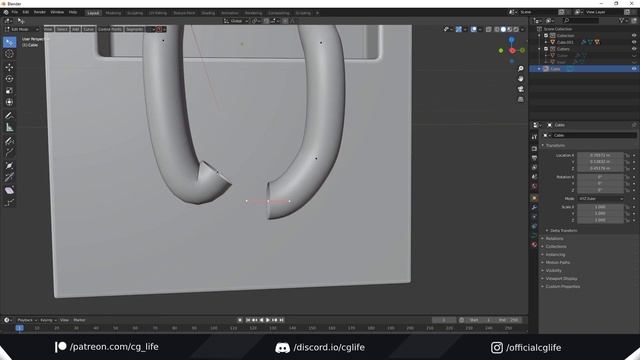This screenshot has height=360, width=640.
Task: Open rotation Mode XYZ Euler dropdown
Action: pos(600,199)
